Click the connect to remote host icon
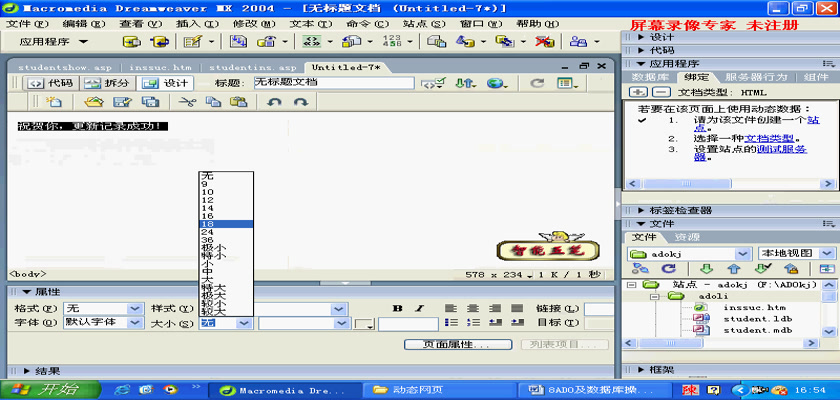The image size is (840, 400). tap(640, 269)
